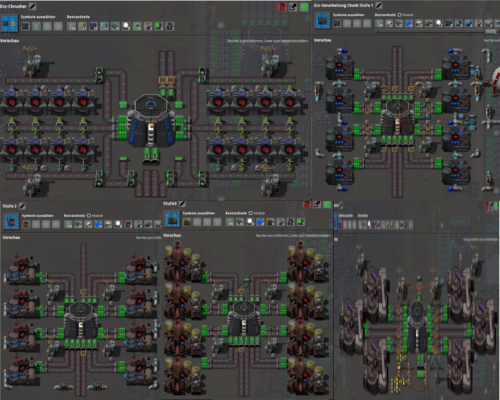Screen dimensions: 500x400
Task: Toggle the Module checkbox in Stufe 1 window
Action: point(399,15)
